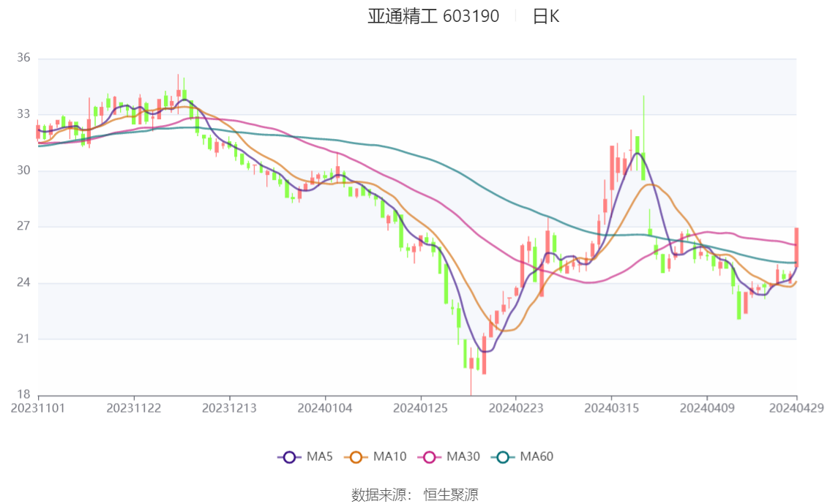The image size is (830, 504).
Task: Click the tall red last candlestick at far right
Action: [x=796, y=246]
